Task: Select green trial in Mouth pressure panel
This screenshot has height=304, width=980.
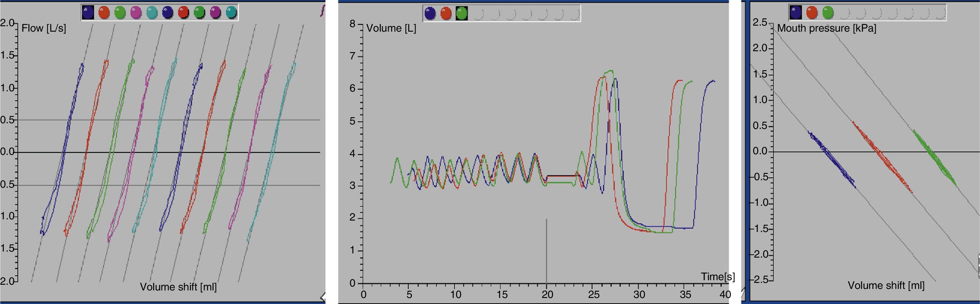Action: (828, 13)
